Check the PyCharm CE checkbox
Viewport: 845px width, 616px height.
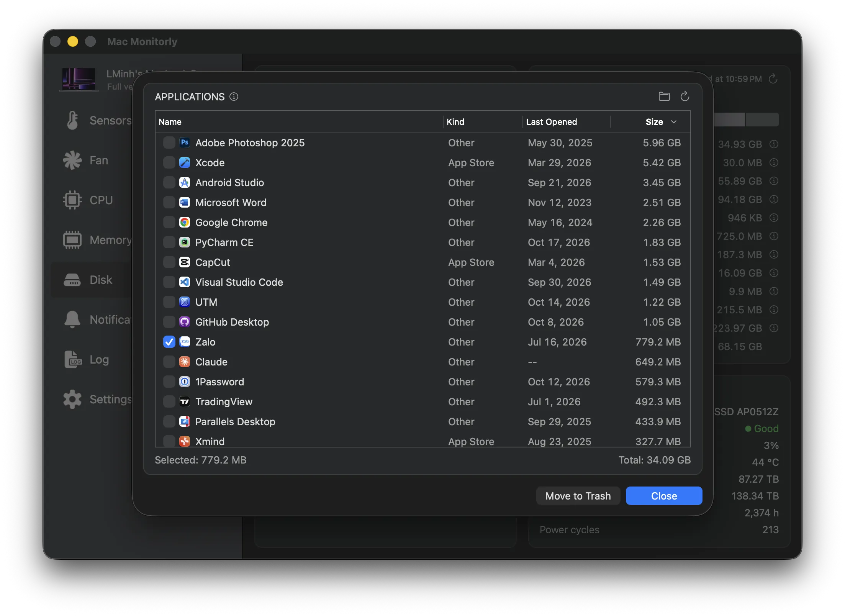coord(169,242)
